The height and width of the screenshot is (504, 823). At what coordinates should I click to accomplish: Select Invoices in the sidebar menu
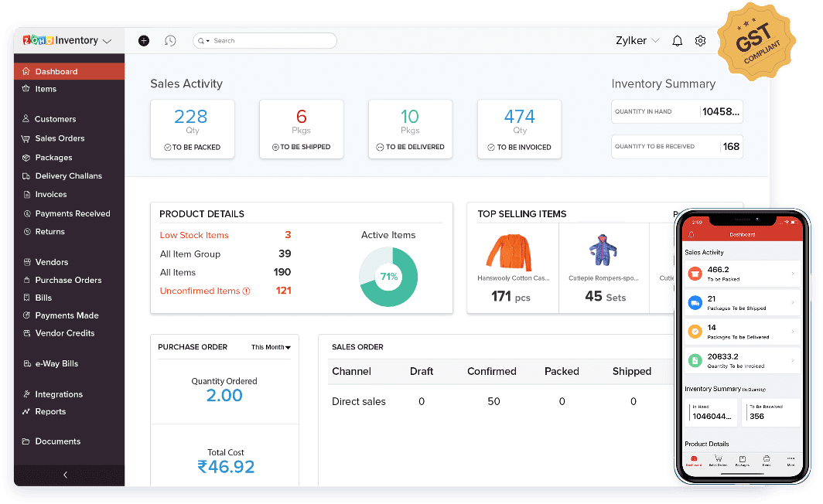point(49,194)
